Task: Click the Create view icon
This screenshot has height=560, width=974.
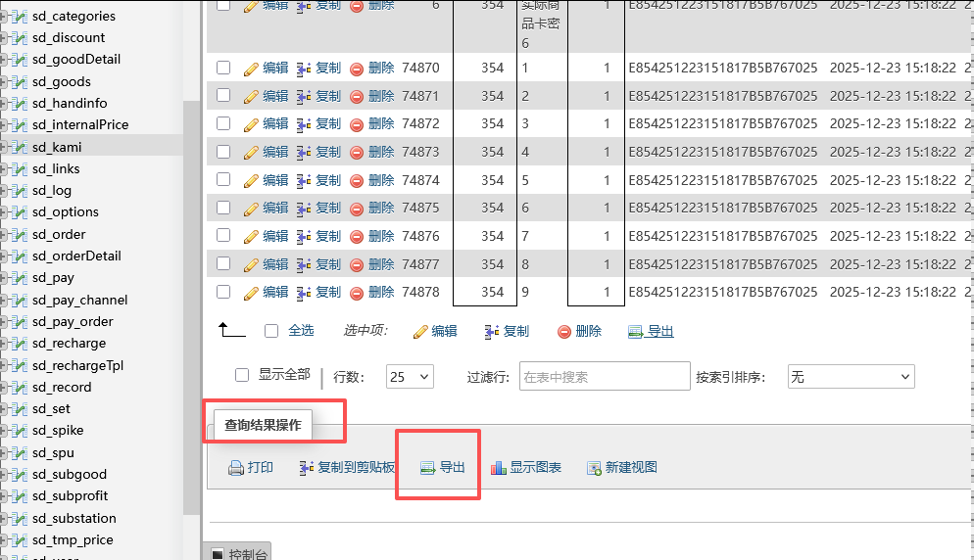Action: [x=594, y=468]
